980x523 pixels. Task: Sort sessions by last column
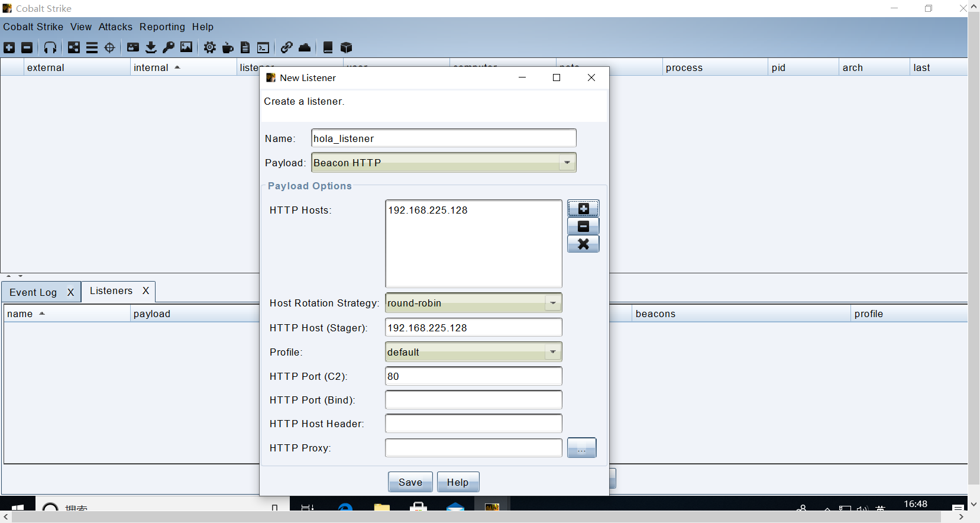pyautogui.click(x=939, y=67)
